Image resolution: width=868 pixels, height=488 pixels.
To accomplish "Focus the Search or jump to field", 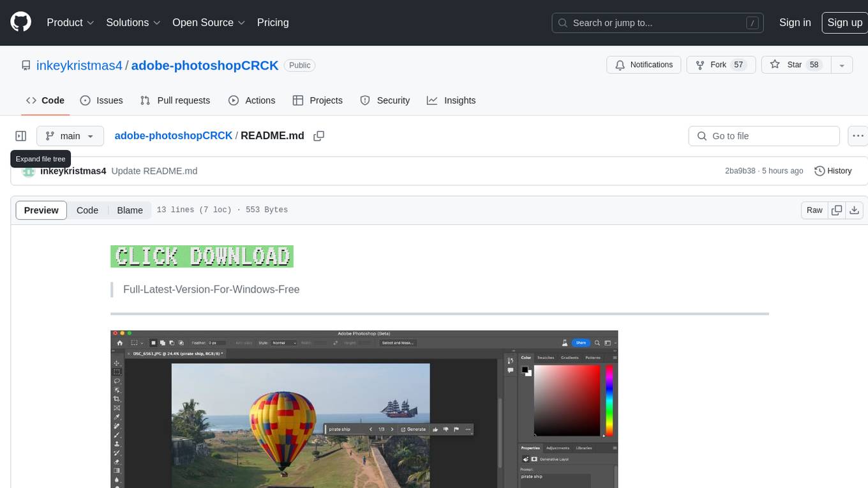I will click(x=657, y=22).
